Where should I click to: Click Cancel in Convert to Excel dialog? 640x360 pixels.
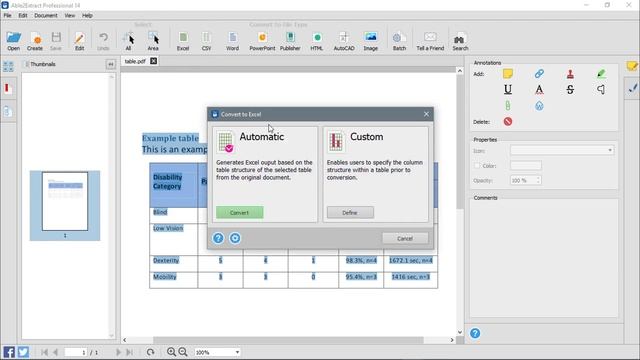pyautogui.click(x=405, y=238)
